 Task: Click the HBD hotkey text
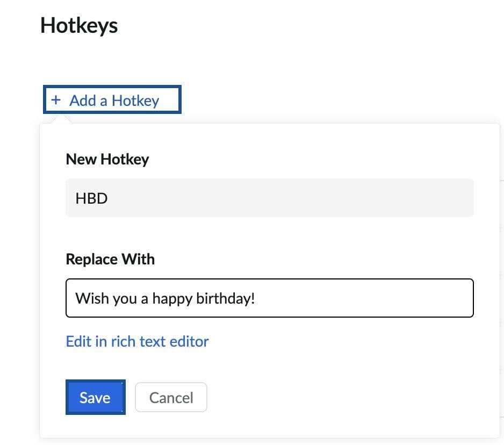(91, 198)
